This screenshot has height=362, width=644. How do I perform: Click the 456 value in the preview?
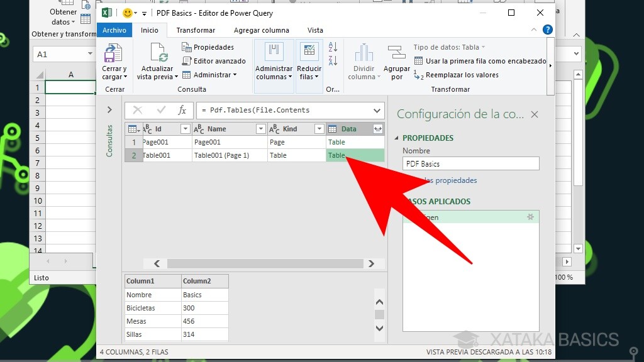tap(204, 321)
